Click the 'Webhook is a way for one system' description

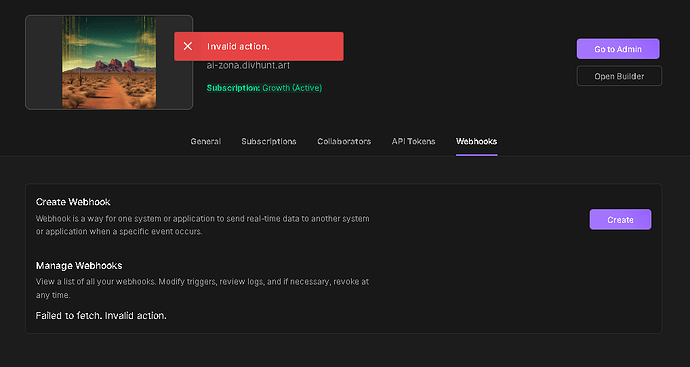point(202,225)
